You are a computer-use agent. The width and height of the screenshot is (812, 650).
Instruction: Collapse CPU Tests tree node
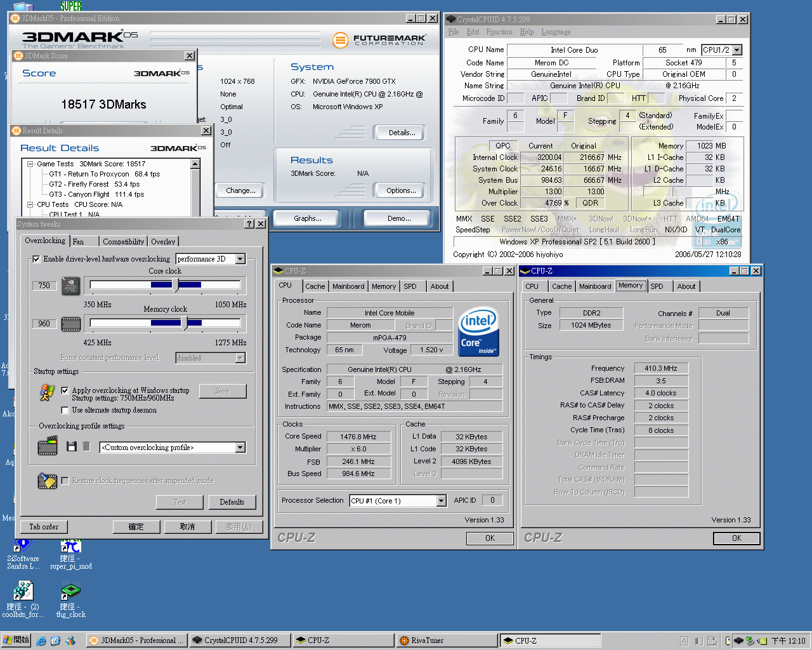point(30,204)
